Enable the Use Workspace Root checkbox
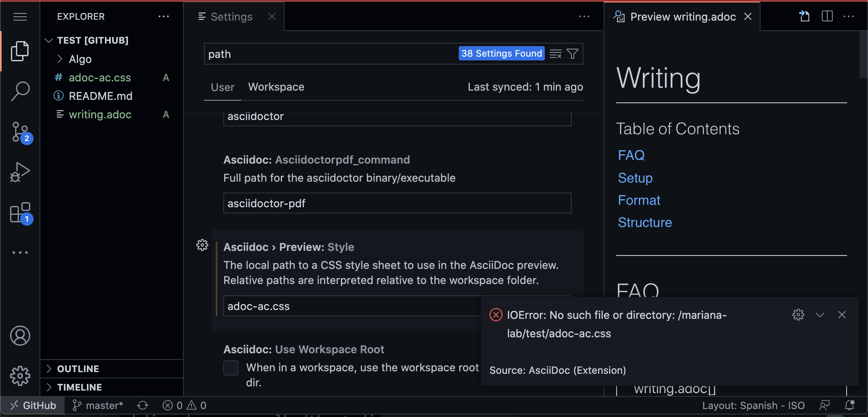The height and width of the screenshot is (417, 868). point(231,367)
